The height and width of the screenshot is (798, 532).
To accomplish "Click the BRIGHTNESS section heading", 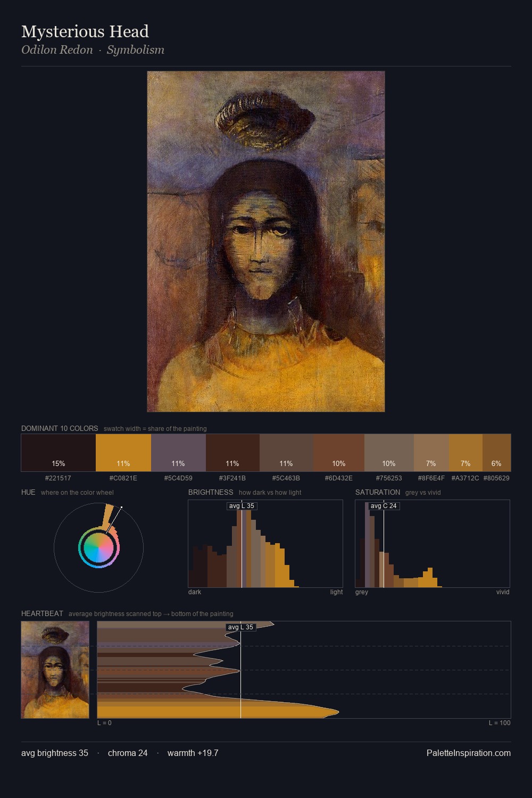I will (x=211, y=492).
